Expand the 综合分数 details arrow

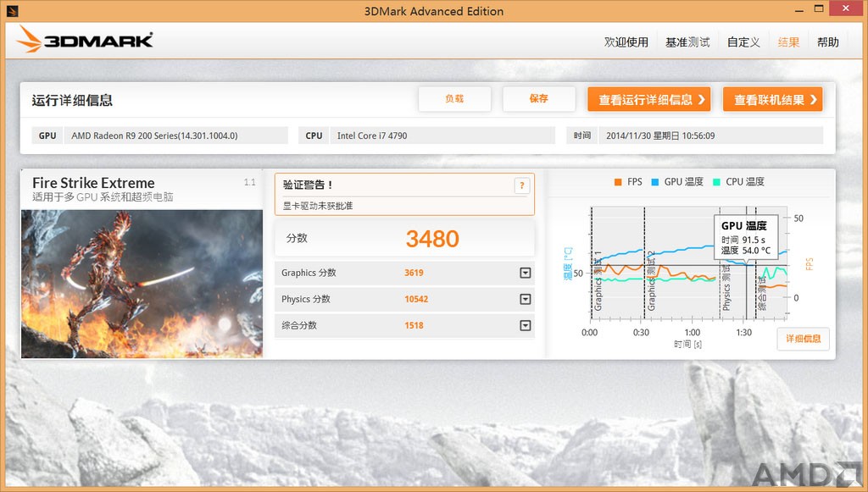pos(526,326)
